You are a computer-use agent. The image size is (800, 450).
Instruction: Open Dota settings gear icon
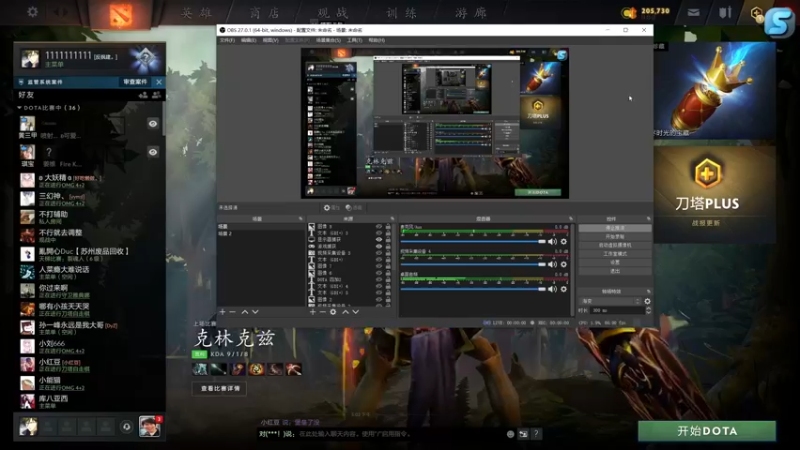click(x=33, y=11)
